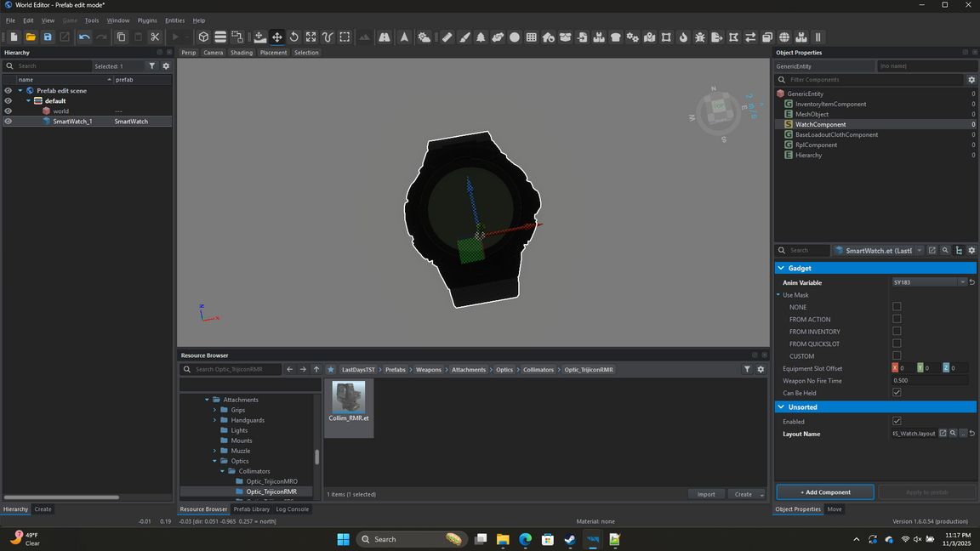Click the bug debug icon in toolbar
980x551 pixels.
(x=700, y=37)
